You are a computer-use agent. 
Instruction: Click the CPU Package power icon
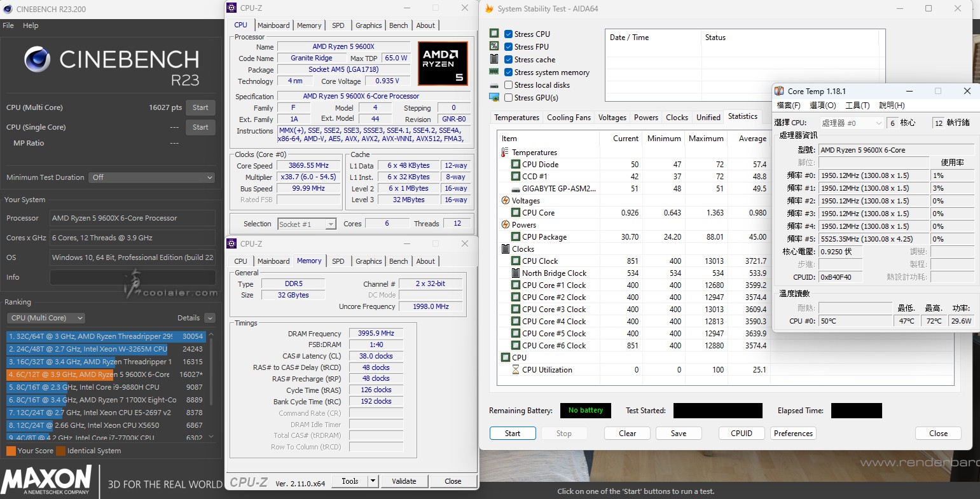pos(516,237)
